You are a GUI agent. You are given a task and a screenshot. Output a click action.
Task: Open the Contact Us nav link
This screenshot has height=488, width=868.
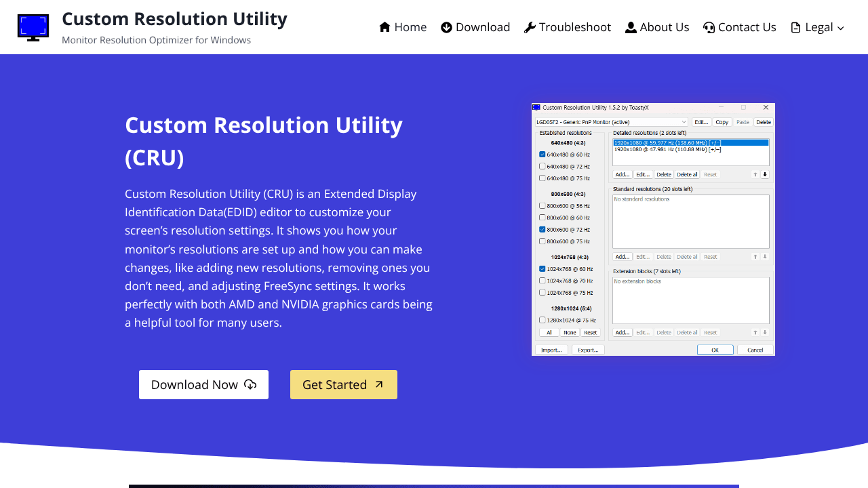(x=740, y=27)
